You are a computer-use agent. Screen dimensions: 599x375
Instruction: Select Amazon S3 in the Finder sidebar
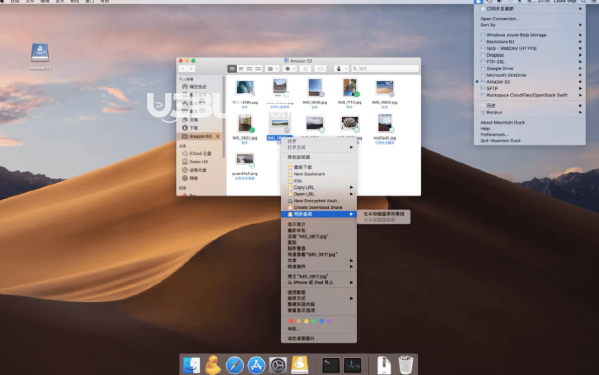[x=200, y=136]
